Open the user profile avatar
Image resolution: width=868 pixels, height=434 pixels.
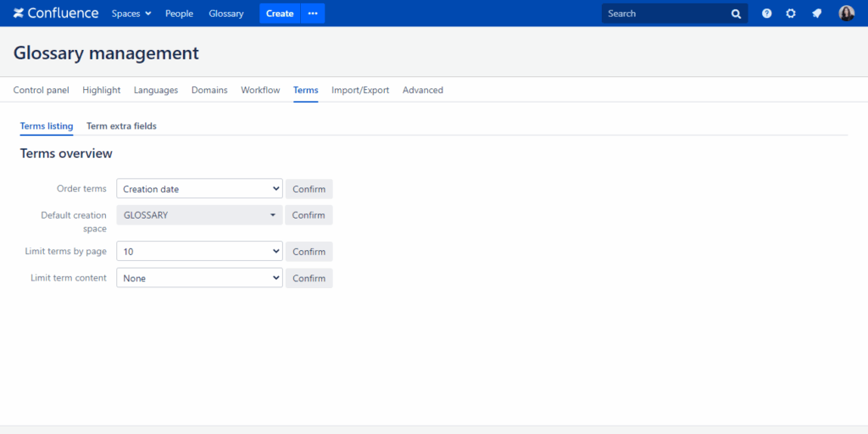point(846,14)
